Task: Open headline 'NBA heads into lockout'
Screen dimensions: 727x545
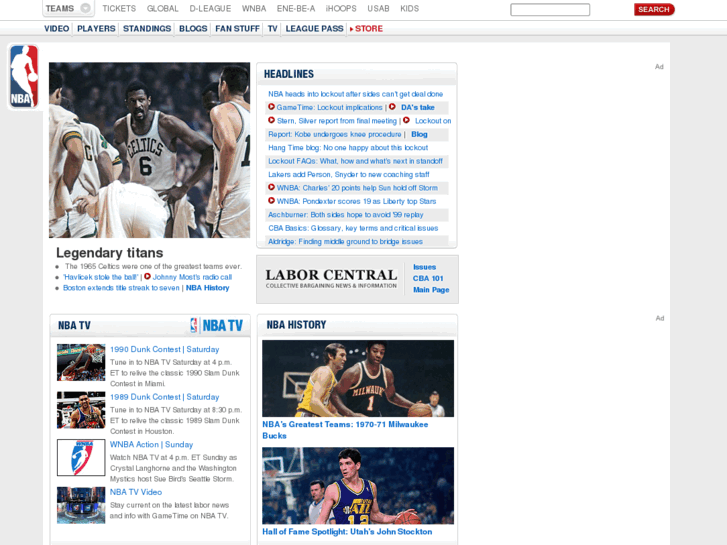Action: pyautogui.click(x=355, y=94)
